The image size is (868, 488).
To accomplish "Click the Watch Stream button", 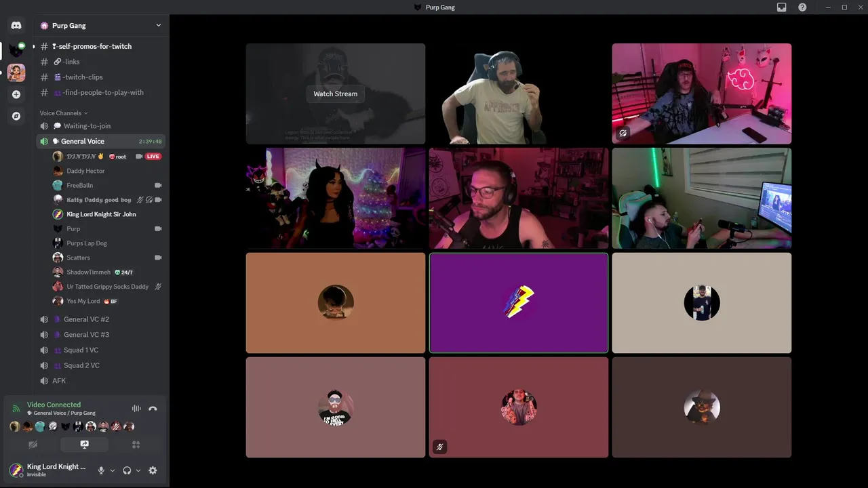I will coord(336,94).
